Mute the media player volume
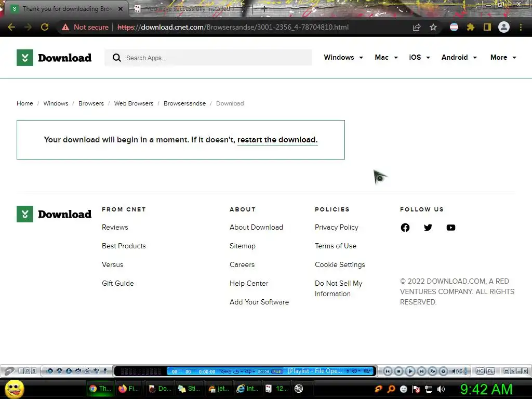This screenshot has width=532, height=399. [455, 371]
